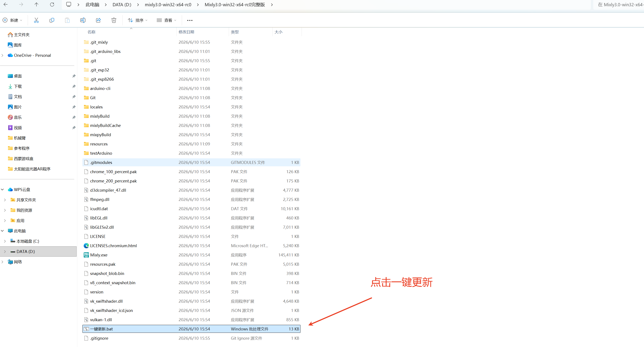
Task: Select the vulkan-1.dll file icon
Action: tap(86, 320)
